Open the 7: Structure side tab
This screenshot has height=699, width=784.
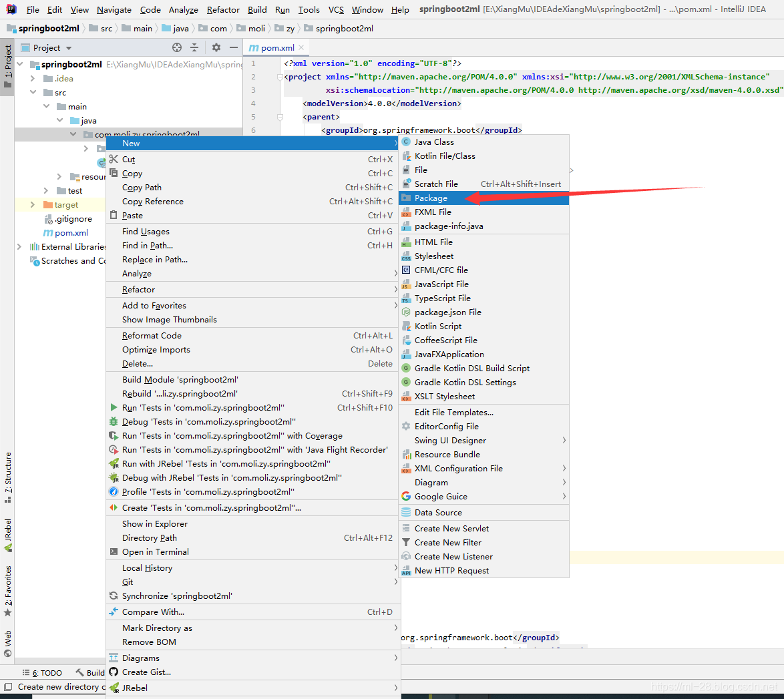(7, 477)
